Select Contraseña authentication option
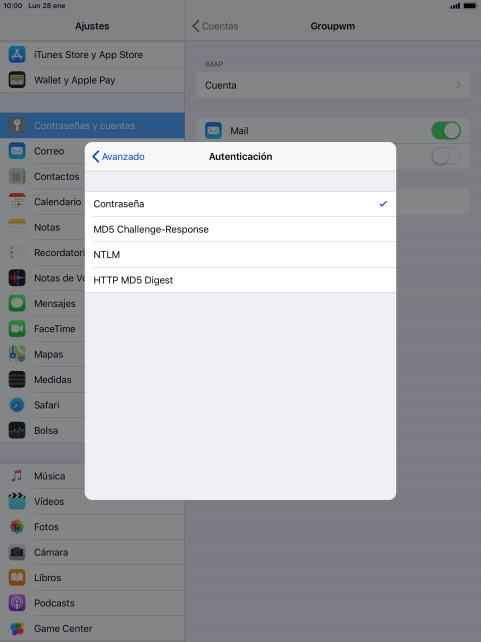 point(240,204)
